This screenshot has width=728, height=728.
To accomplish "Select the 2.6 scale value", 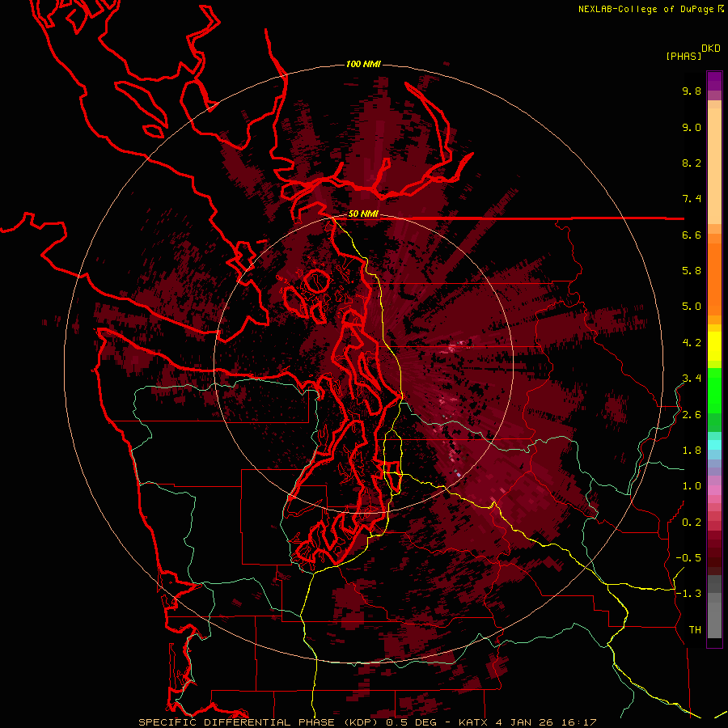I will pyautogui.click(x=692, y=415).
